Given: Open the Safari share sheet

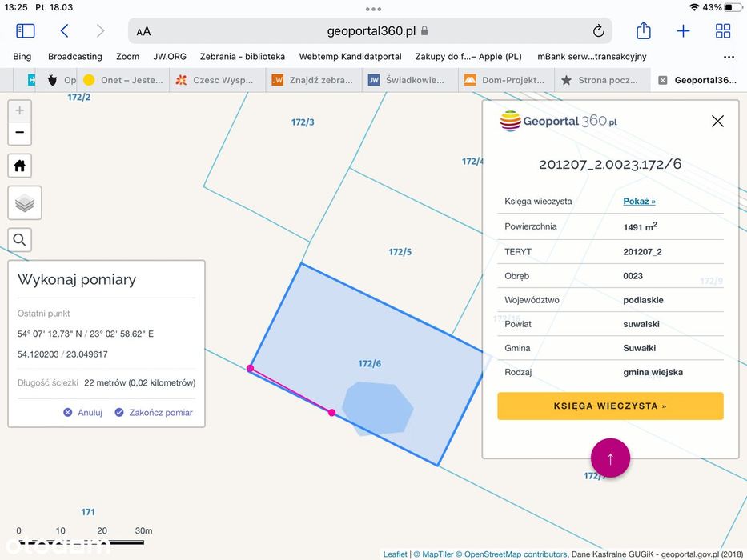Looking at the screenshot, I should (644, 30).
